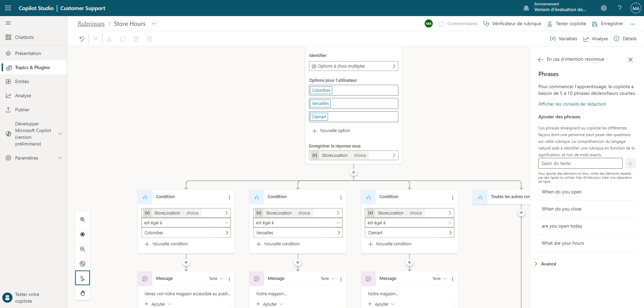The image size is (644, 308).
Task: Expand Développer Microsoft Copilot menu
Action: tap(60, 134)
